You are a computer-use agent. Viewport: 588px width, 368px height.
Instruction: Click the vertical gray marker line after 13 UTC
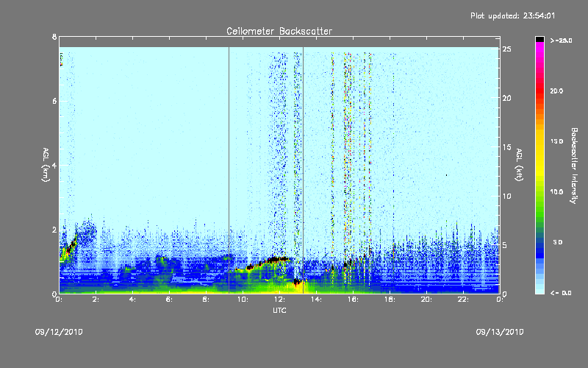click(303, 170)
